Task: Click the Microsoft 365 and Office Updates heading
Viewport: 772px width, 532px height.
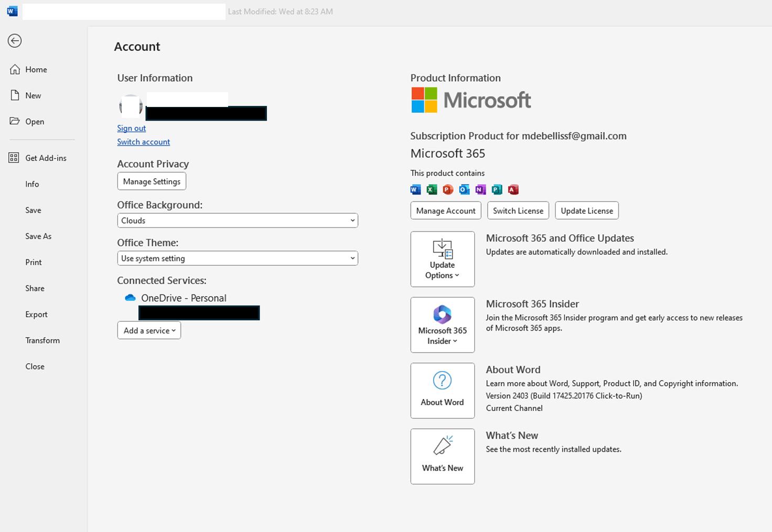Action: pos(560,238)
